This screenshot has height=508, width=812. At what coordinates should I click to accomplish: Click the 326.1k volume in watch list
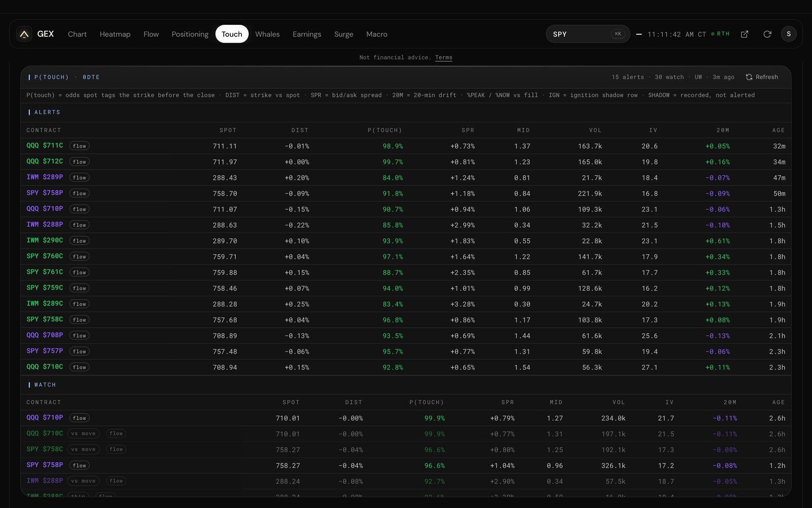click(613, 465)
